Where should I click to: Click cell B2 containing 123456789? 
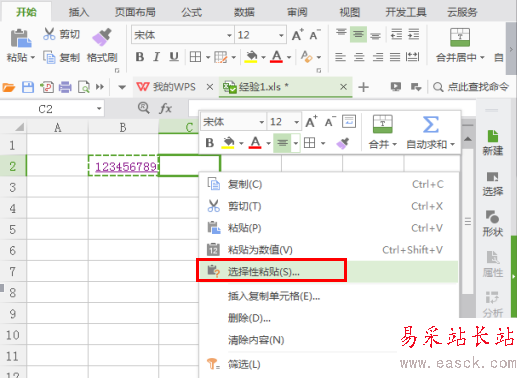[123, 165]
